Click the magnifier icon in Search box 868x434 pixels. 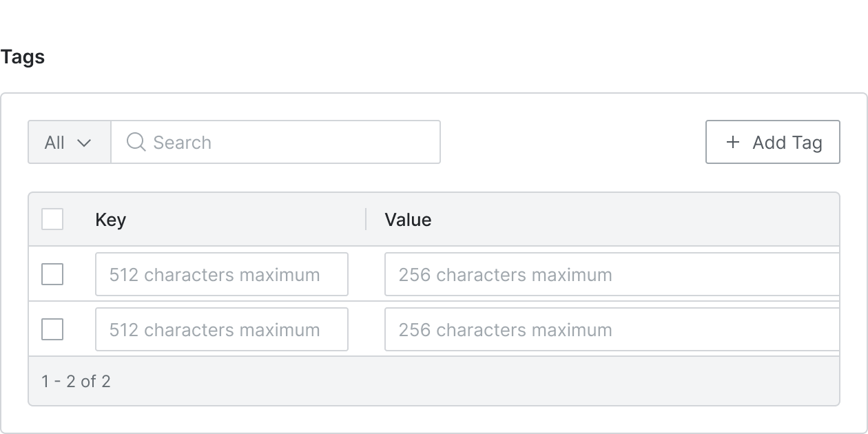[136, 142]
